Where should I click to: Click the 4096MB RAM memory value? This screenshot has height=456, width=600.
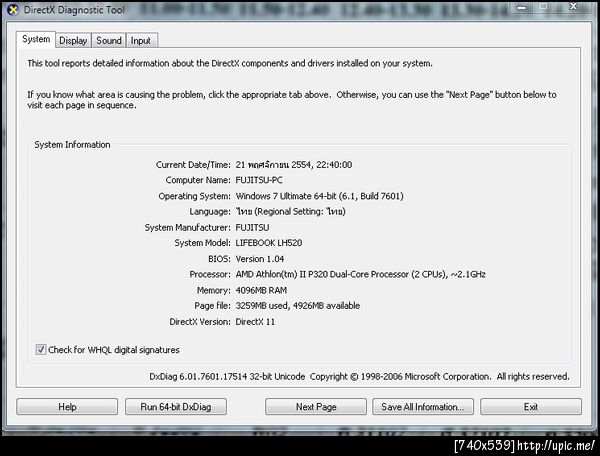261,290
